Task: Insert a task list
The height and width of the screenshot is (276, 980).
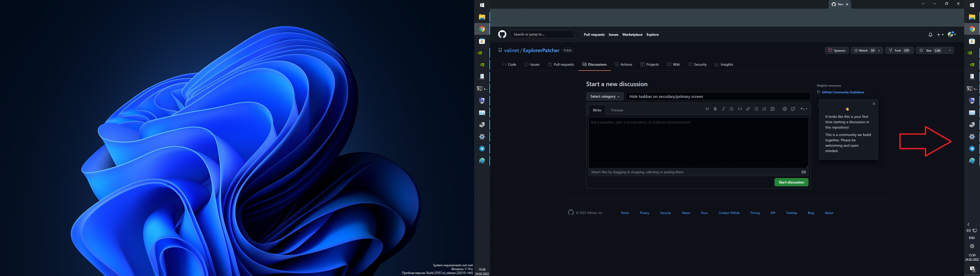Action: coord(773,109)
